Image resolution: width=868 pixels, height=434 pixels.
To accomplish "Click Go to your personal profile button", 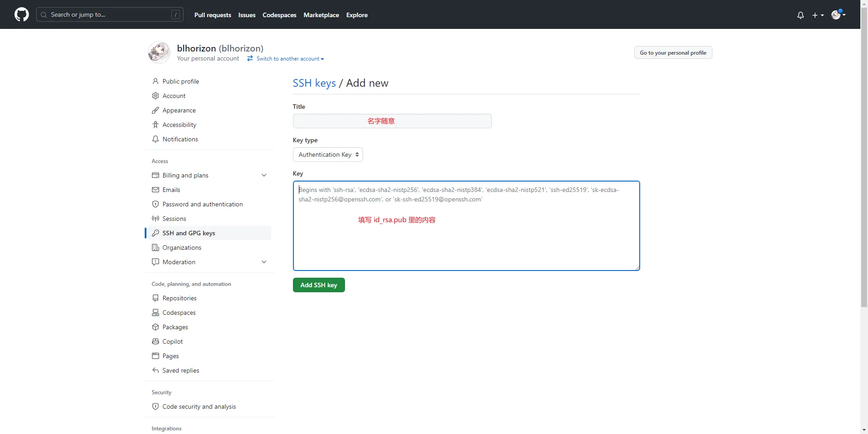I will (x=673, y=53).
